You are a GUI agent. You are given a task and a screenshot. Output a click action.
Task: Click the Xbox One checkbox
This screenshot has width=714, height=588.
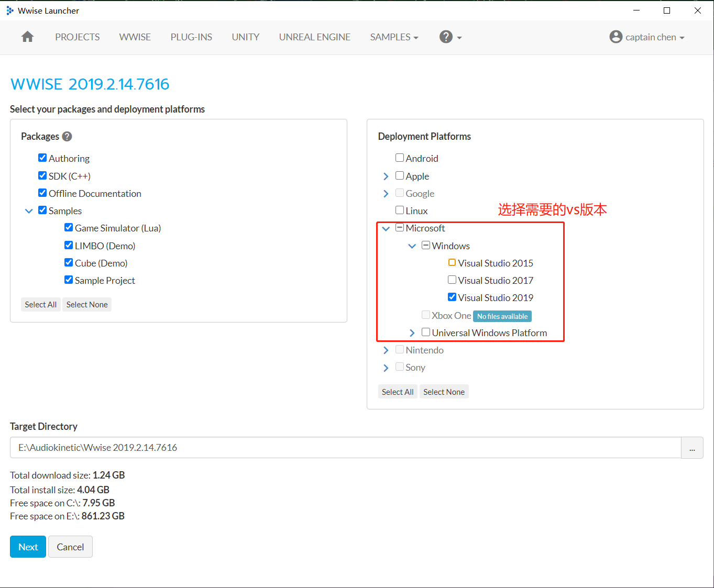[426, 315]
